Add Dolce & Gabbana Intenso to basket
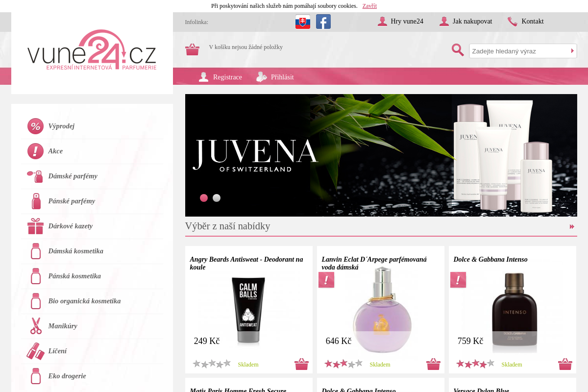Image resolution: width=588 pixels, height=392 pixels. [x=565, y=364]
